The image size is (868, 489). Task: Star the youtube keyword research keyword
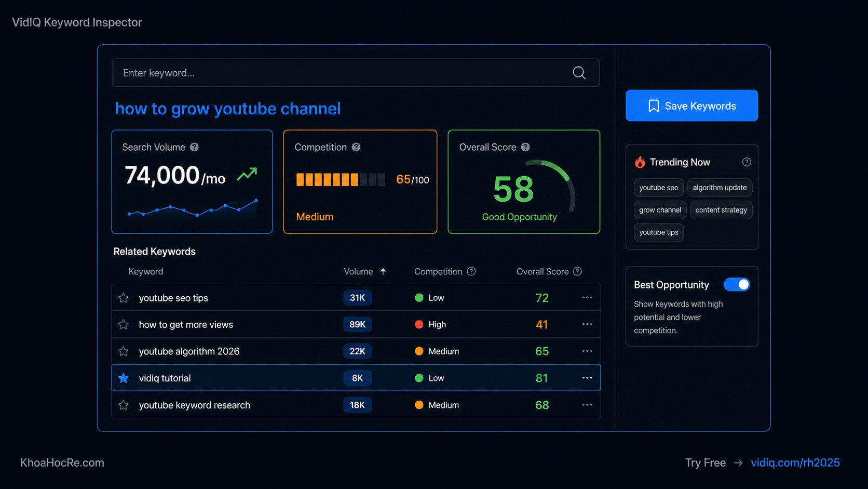click(124, 405)
